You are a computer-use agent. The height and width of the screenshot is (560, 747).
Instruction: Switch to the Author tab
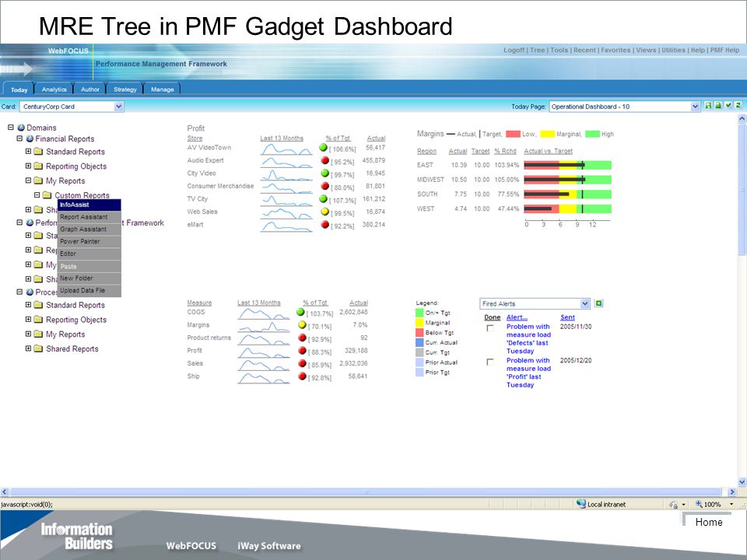point(90,89)
